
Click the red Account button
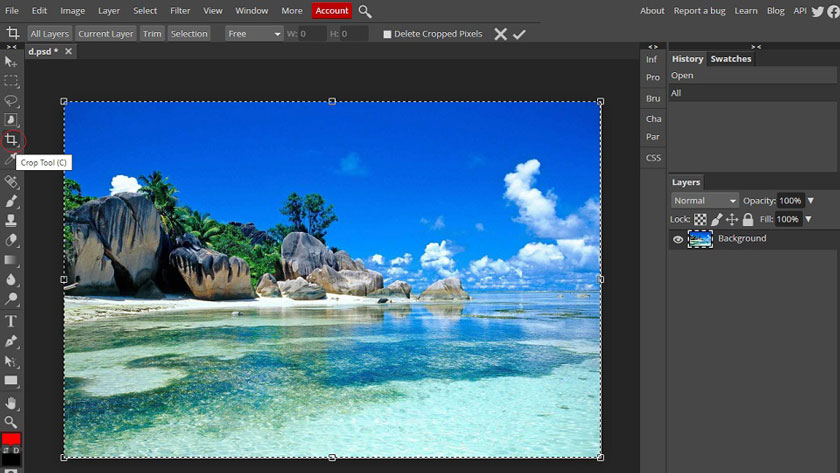pos(332,11)
